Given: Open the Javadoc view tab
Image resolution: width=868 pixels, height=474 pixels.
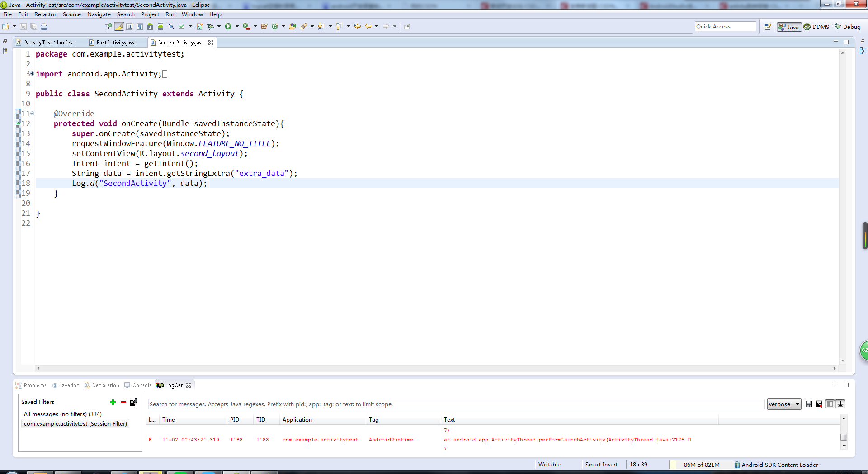Looking at the screenshot, I should pyautogui.click(x=66, y=385).
